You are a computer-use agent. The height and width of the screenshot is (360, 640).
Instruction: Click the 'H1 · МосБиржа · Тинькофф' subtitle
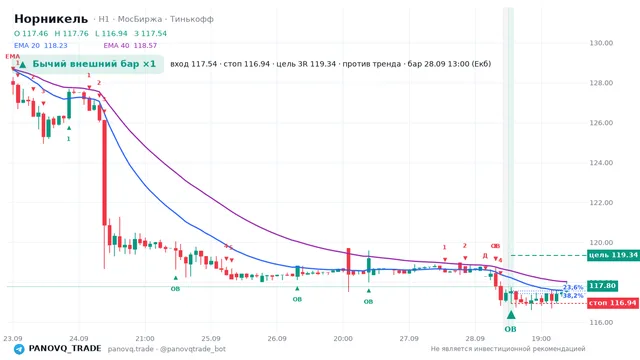pyautogui.click(x=156, y=19)
